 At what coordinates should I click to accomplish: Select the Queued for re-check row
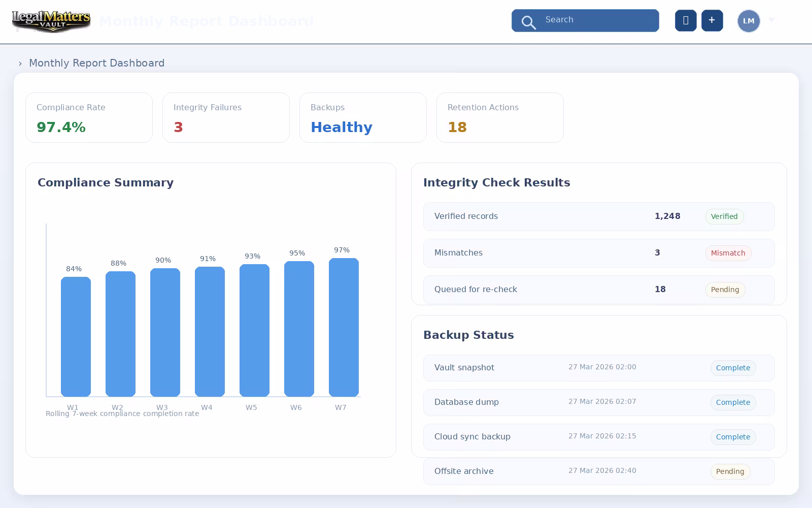tap(599, 290)
